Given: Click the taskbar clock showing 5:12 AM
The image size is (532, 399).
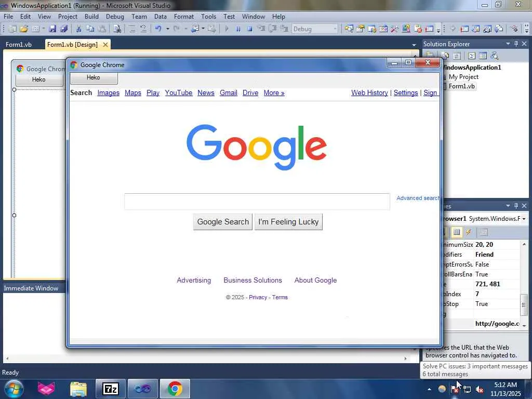Looking at the screenshot, I should click(x=506, y=389).
